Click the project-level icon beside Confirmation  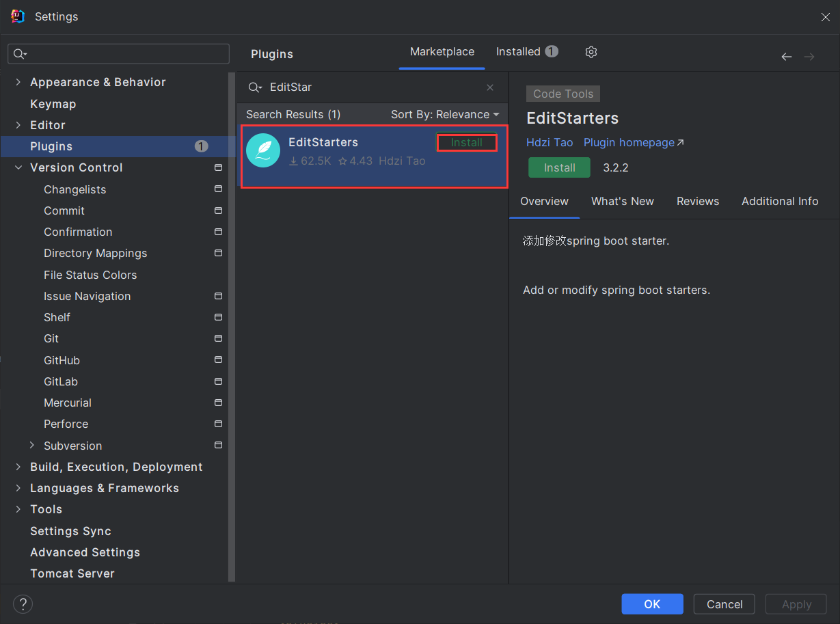[219, 232]
